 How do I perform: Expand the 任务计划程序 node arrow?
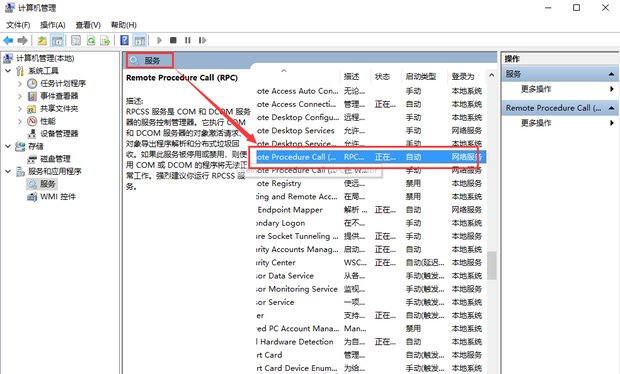20,83
